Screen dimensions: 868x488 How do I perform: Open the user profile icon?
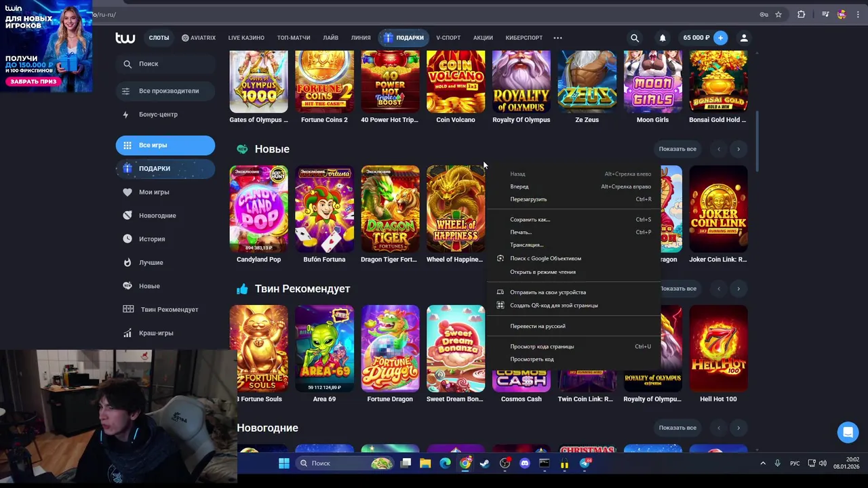[744, 38]
